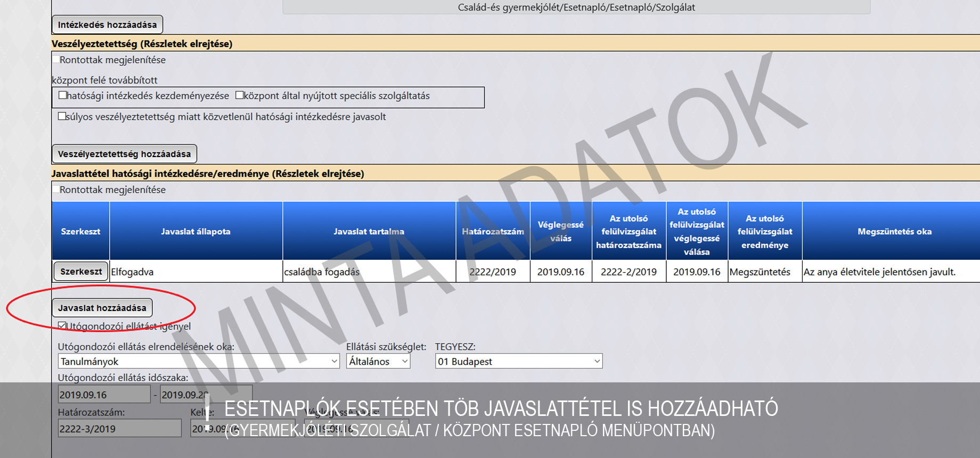Check hatósági intézkedés kezdeményezése box
This screenshot has width=980, height=458.
[x=63, y=95]
